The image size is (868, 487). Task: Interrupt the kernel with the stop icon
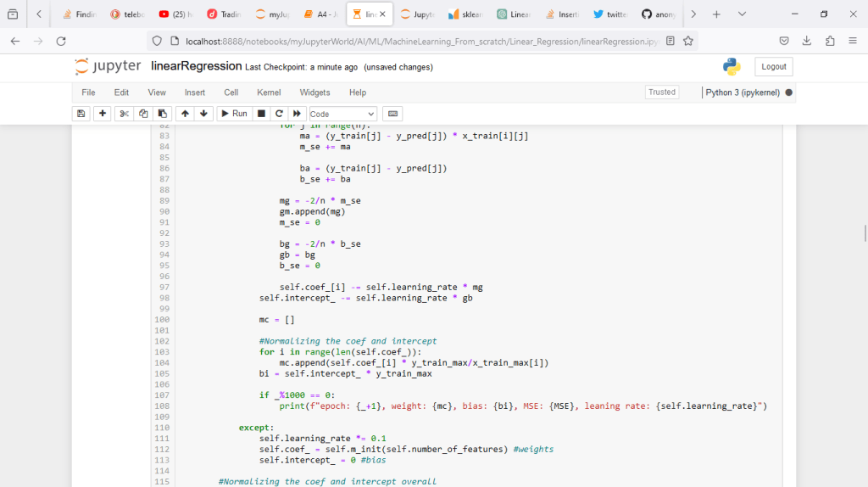click(261, 114)
